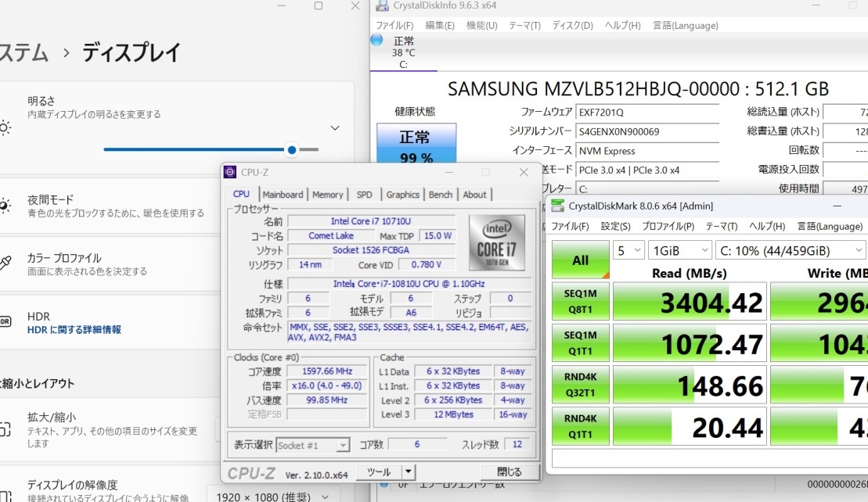
Task: Switch to the Mainboard tab in CPU-Z
Action: pyautogui.click(x=283, y=195)
